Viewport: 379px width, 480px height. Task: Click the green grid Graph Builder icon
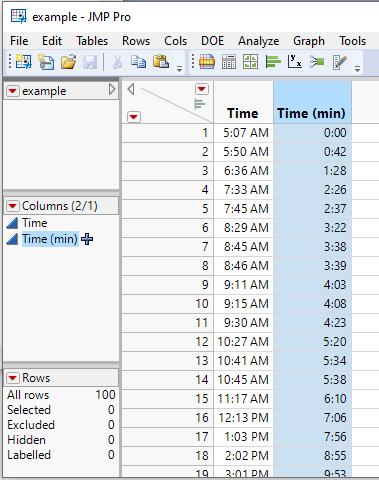pyautogui.click(x=250, y=62)
